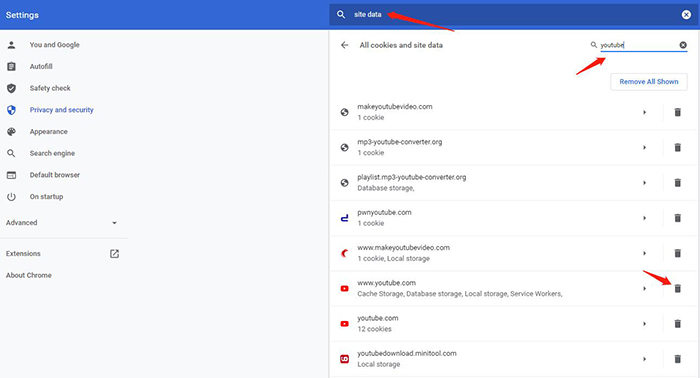700x378 pixels.
Task: Go back from All cookies and site data
Action: tap(344, 45)
